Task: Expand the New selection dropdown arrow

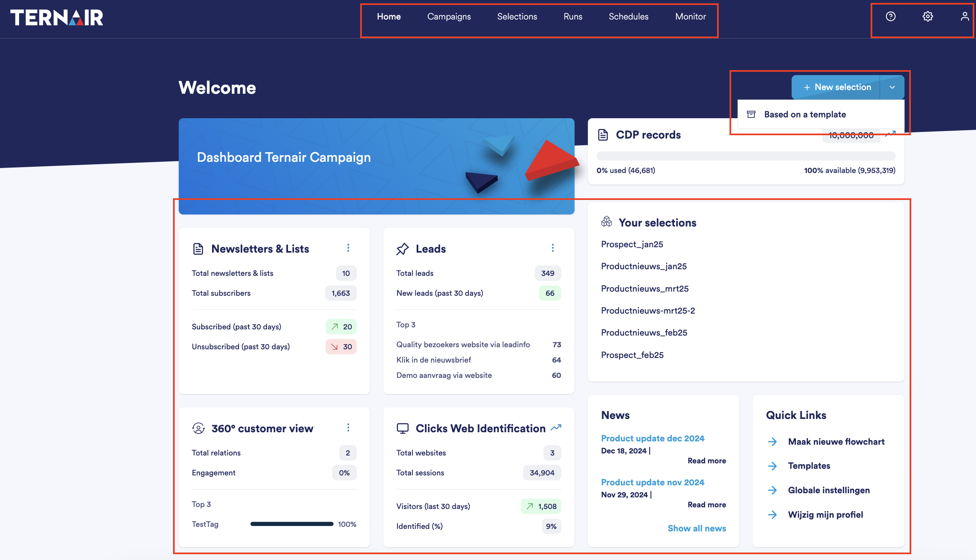Action: click(892, 87)
